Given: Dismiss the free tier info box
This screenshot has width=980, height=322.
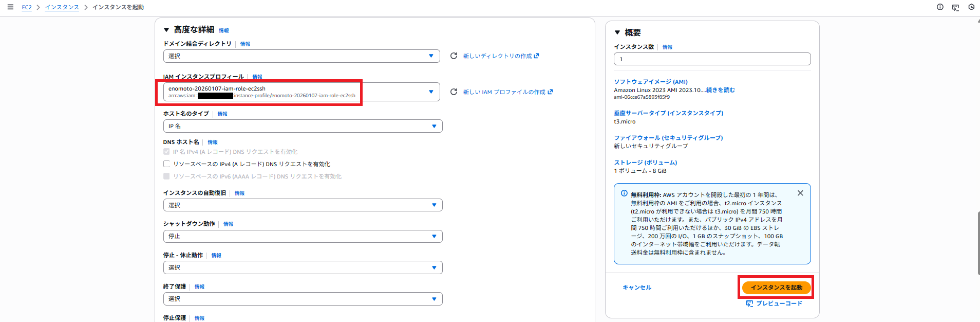Looking at the screenshot, I should point(800,193).
